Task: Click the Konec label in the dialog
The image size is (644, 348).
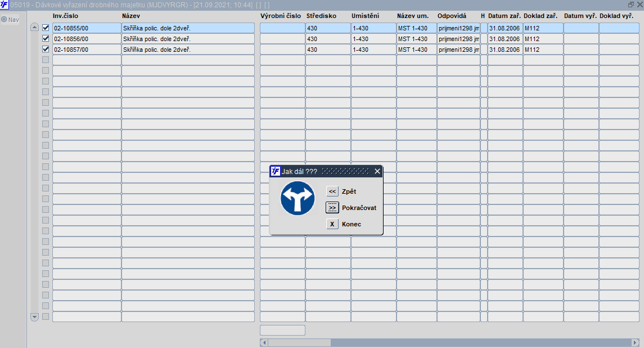Action: click(352, 224)
